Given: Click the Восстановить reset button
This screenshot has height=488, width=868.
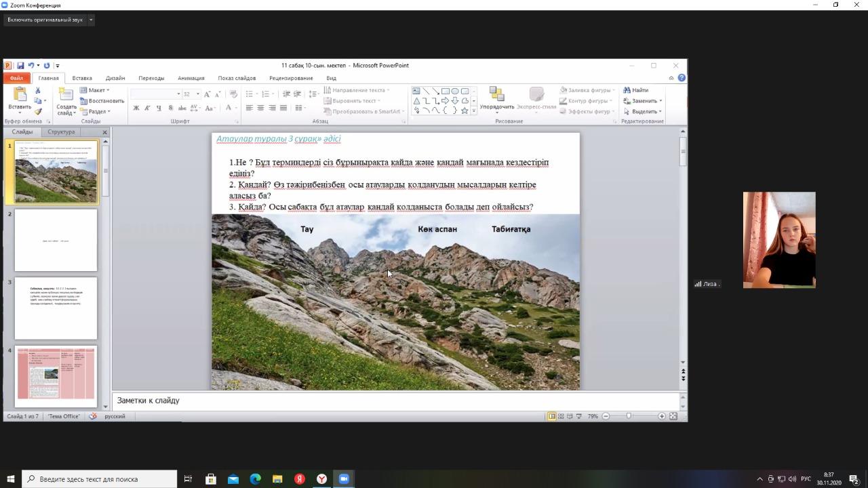Looking at the screenshot, I should pos(102,101).
